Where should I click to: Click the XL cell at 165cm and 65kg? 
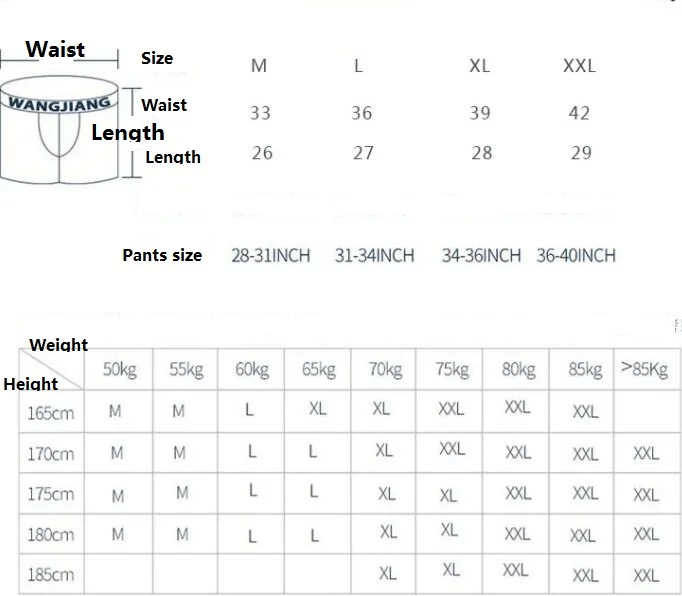pyautogui.click(x=318, y=408)
